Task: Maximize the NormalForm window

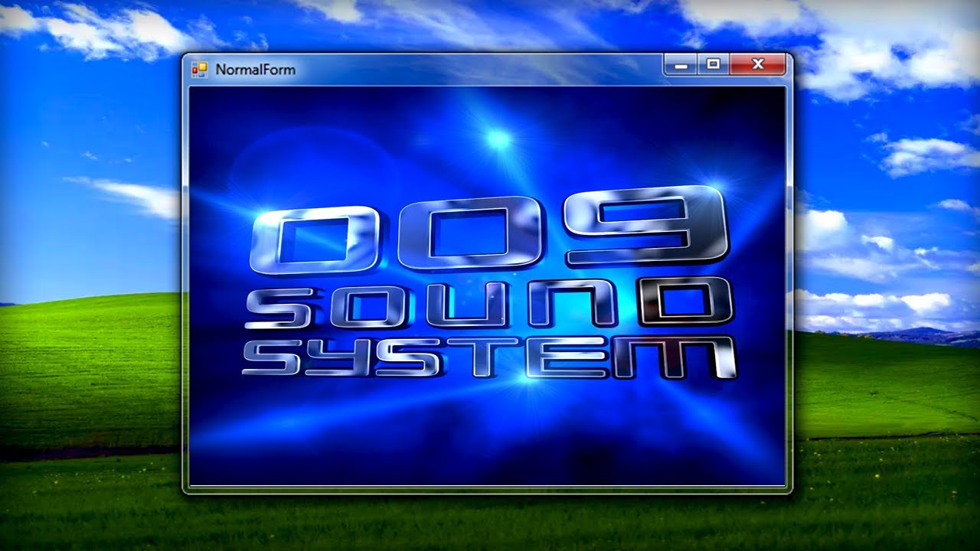Action: 714,65
